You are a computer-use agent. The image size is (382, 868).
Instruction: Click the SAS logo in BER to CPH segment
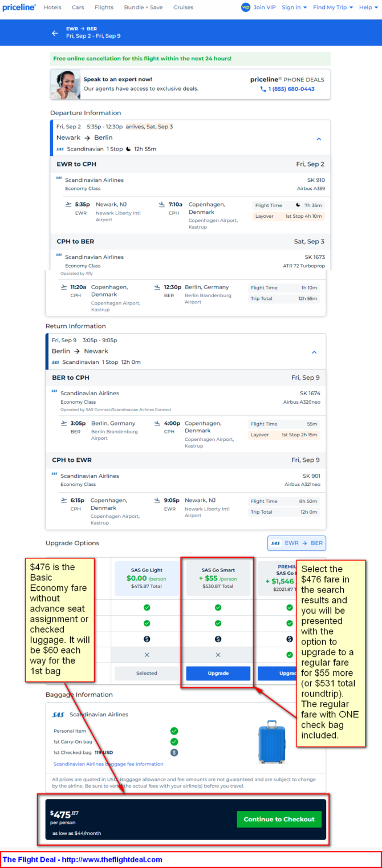point(55,391)
